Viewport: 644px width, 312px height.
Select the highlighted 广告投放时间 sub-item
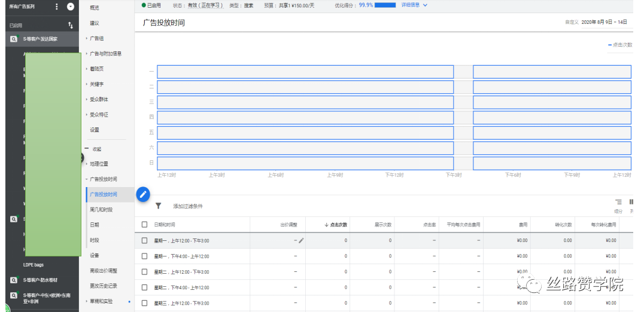click(x=104, y=194)
